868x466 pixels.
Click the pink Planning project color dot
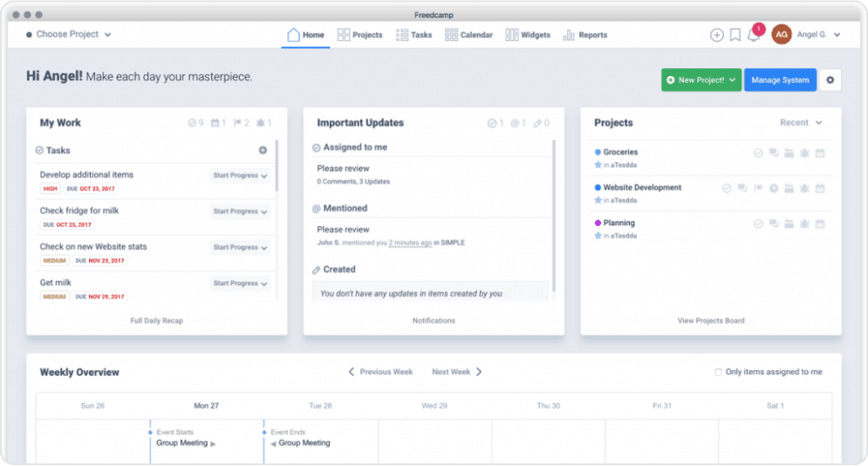click(x=598, y=223)
